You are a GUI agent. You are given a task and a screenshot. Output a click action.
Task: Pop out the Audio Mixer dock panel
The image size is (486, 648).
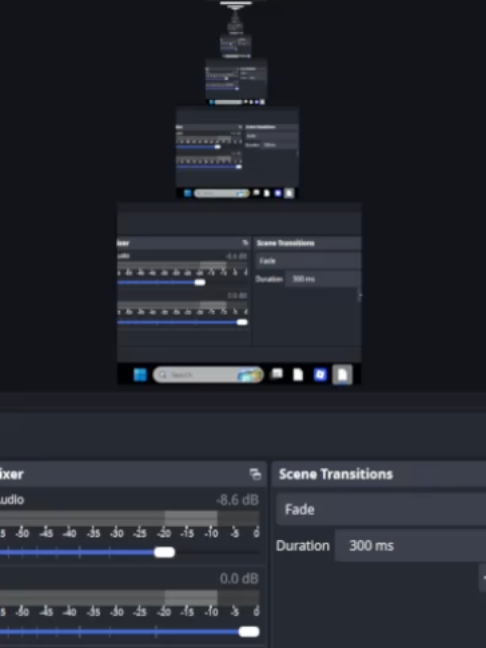tap(255, 474)
